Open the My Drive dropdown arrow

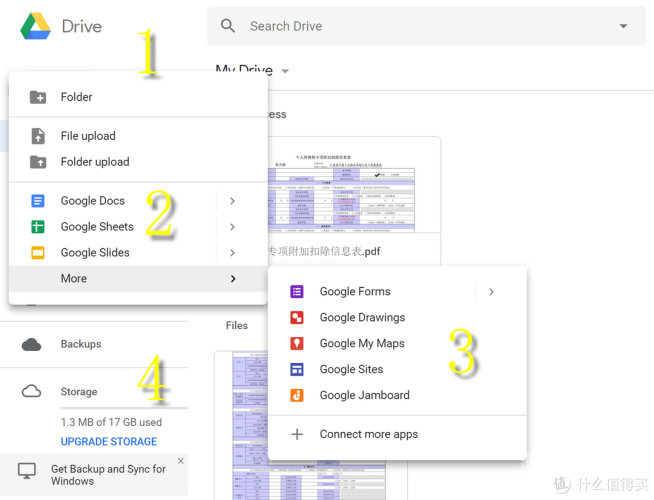click(285, 71)
